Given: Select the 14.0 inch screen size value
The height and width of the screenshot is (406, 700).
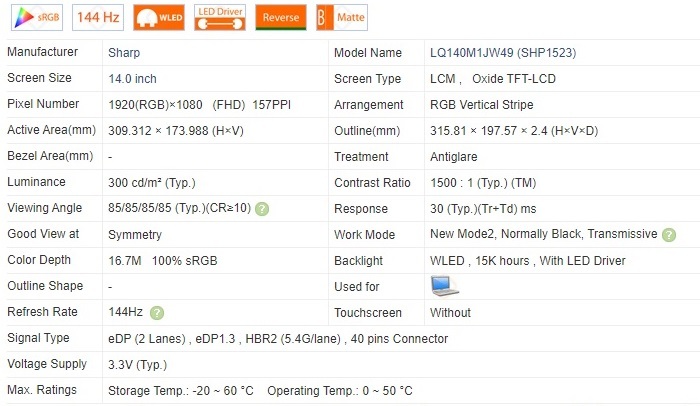Looking at the screenshot, I should click(x=133, y=79).
